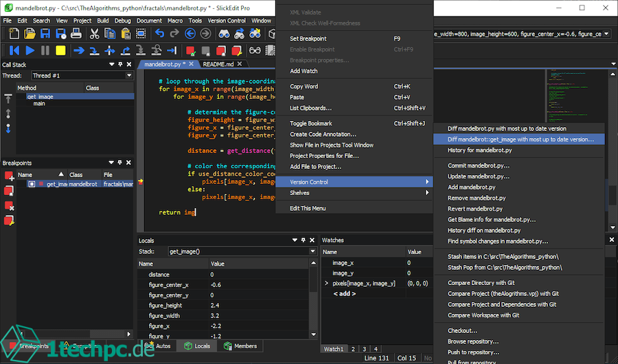The width and height of the screenshot is (618, 364).
Task: Click Delete Breakpoint icon in Breakpoints panel
Action: (x=10, y=206)
